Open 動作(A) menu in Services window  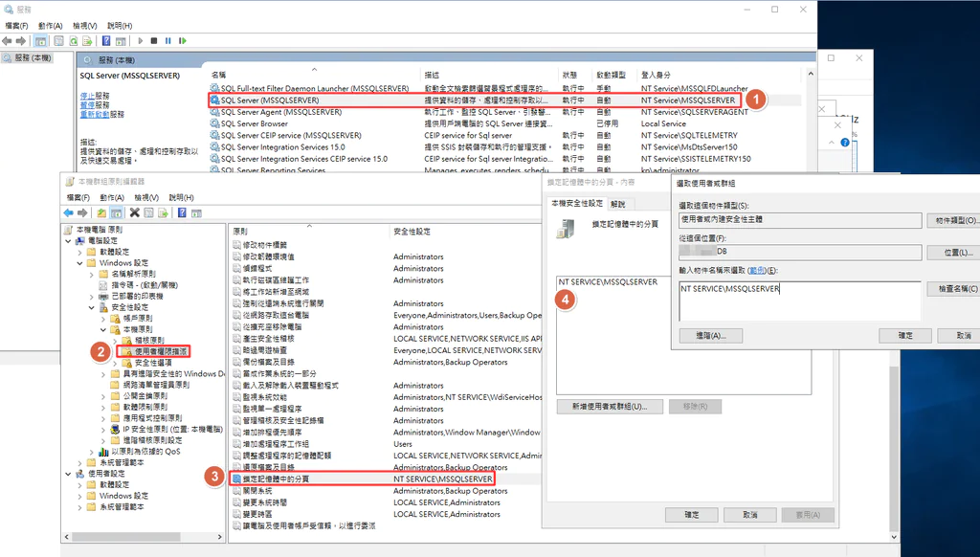[x=50, y=26]
